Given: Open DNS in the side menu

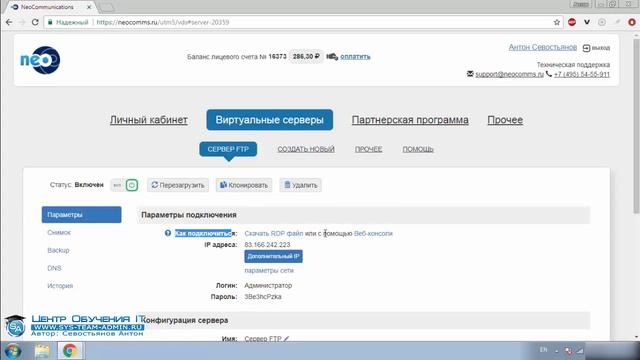Looking at the screenshot, I should point(54,268).
